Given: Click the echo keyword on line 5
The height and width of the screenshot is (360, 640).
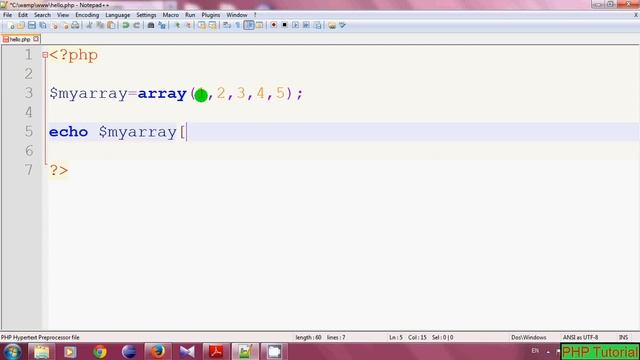Looking at the screenshot, I should (x=68, y=132).
